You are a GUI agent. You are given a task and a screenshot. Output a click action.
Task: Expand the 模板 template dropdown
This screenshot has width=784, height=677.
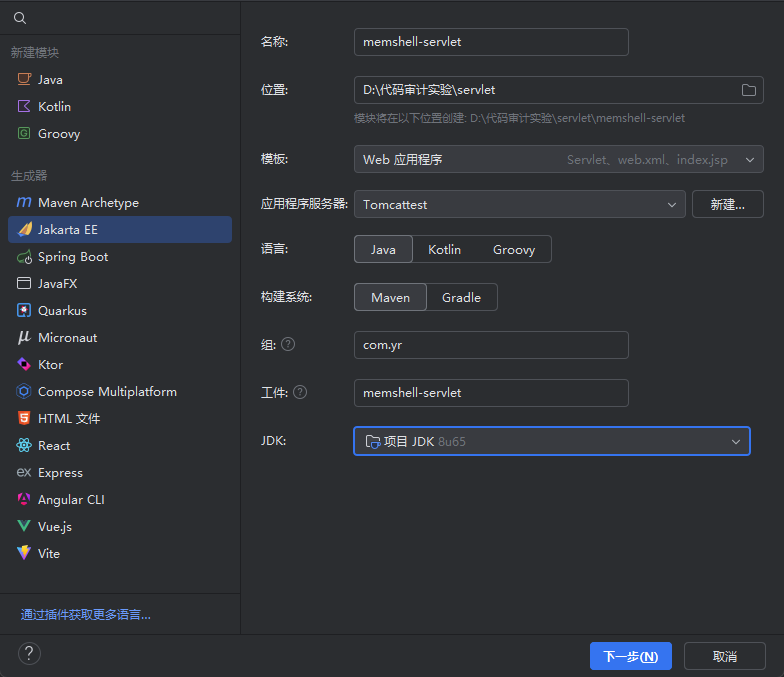(x=558, y=159)
